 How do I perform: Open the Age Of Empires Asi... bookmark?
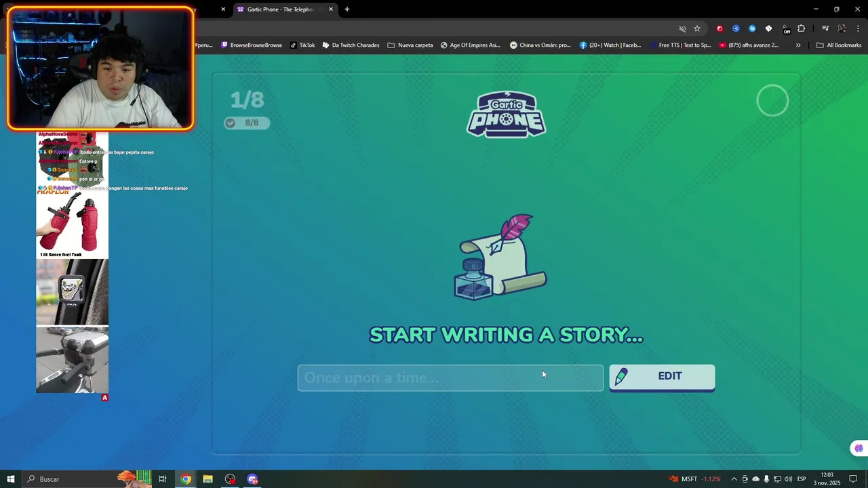pyautogui.click(x=470, y=45)
